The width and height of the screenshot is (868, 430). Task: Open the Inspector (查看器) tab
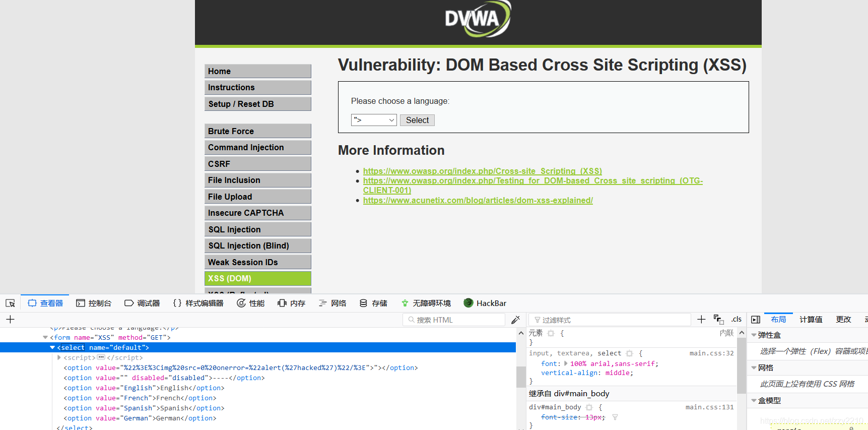45,303
